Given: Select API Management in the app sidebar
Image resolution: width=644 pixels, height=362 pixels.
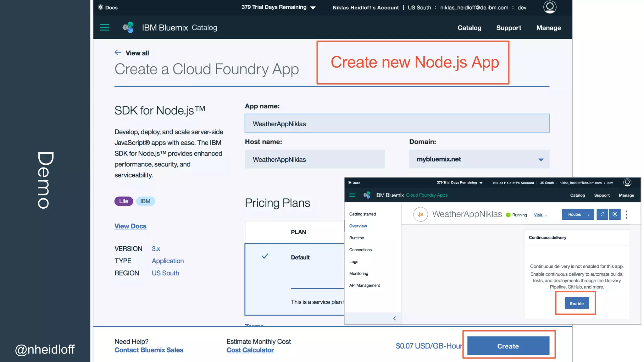Looking at the screenshot, I should [364, 285].
